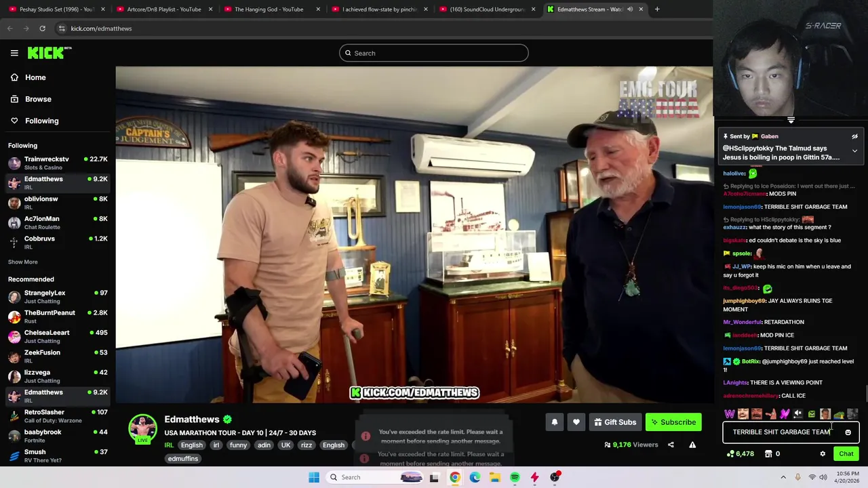Open site information icon in address bar
The height and width of the screenshot is (488, 868).
click(62, 28)
